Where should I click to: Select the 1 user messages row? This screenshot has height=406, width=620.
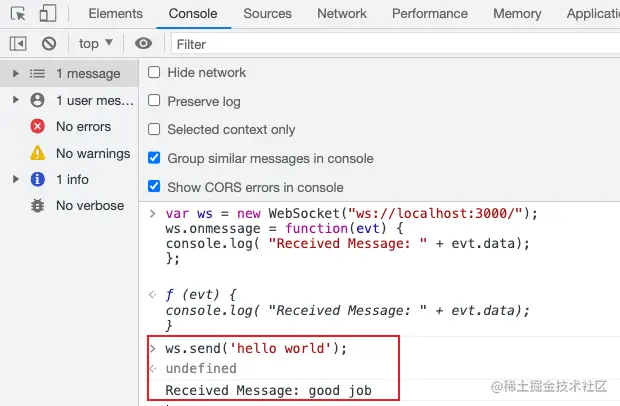69,100
